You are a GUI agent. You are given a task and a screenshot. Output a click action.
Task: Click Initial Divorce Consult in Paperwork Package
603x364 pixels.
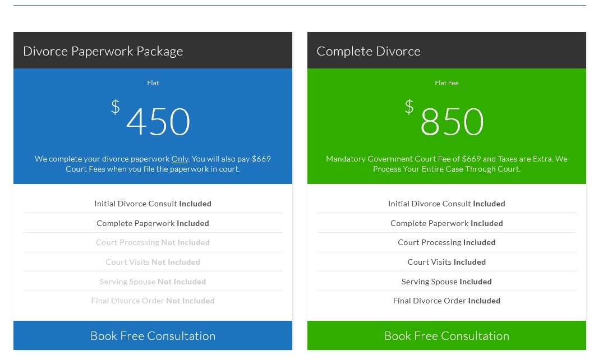[153, 204]
